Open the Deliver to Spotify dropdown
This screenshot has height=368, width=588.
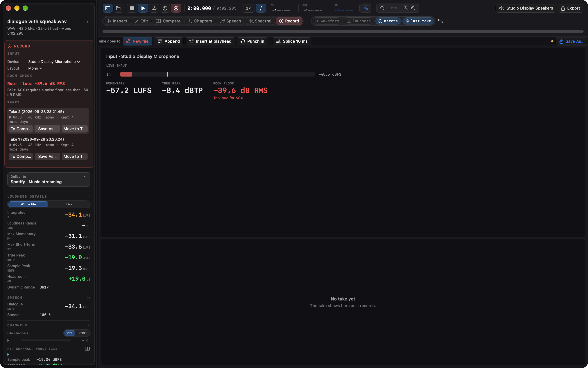tap(49, 179)
